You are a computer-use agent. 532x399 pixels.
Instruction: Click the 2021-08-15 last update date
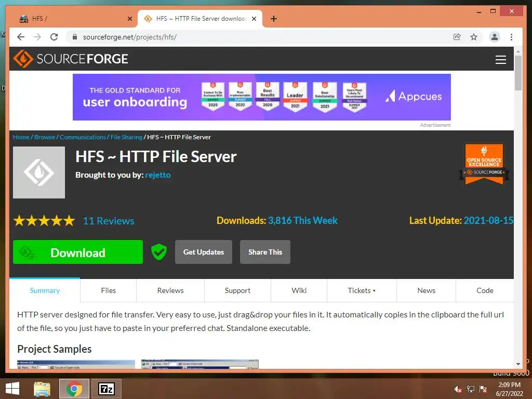tap(488, 220)
